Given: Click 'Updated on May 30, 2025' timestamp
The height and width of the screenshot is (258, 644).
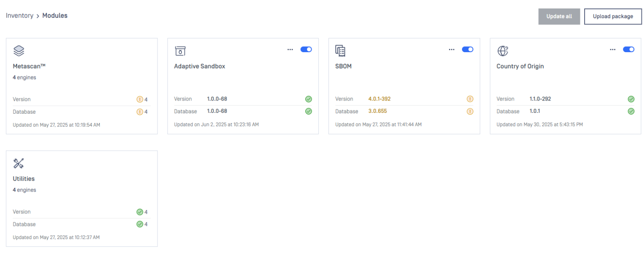Looking at the screenshot, I should coord(540,125).
